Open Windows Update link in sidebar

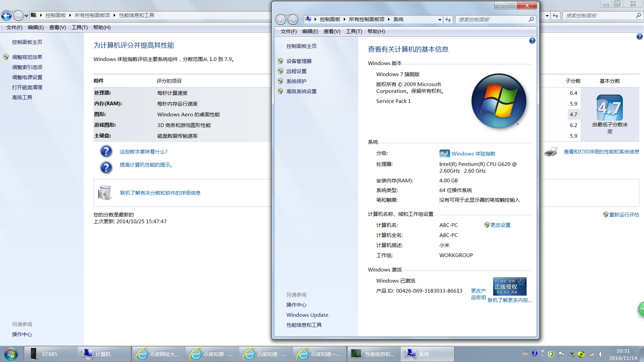point(307,315)
